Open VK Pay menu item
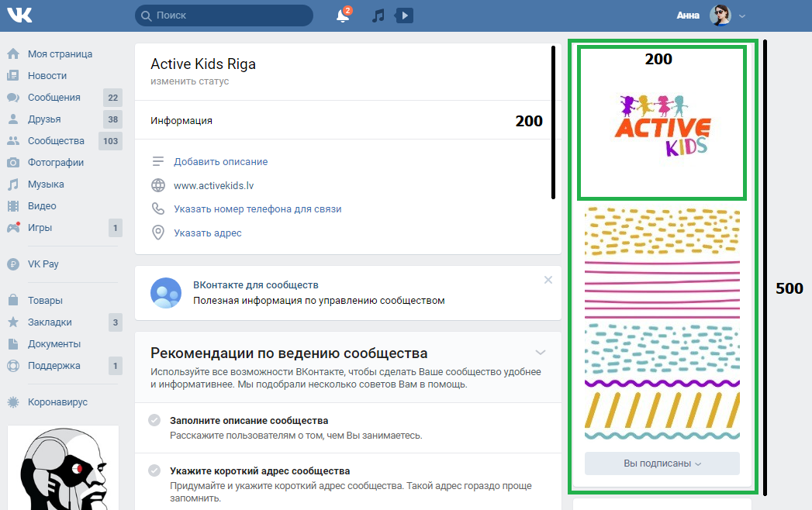 coord(43,264)
